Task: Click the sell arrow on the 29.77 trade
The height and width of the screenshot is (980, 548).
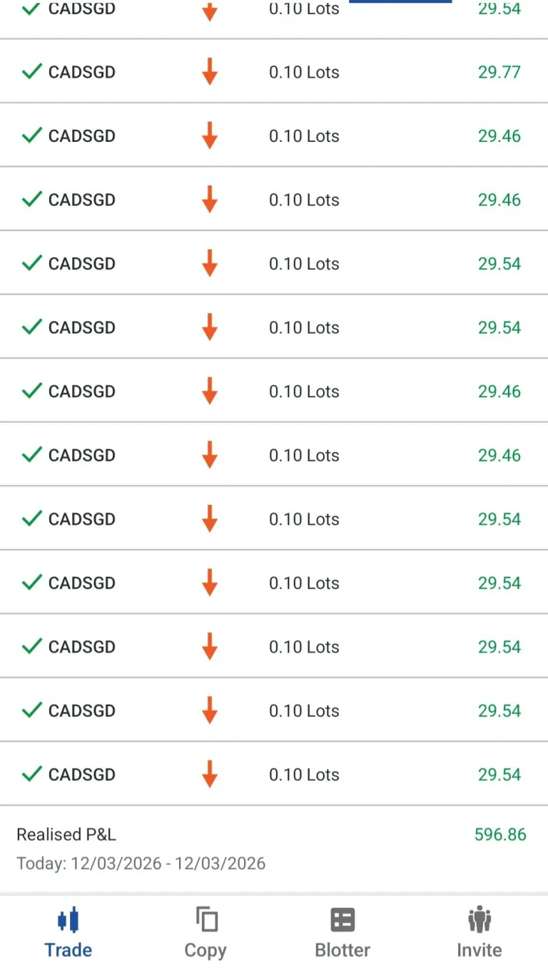Action: click(x=209, y=72)
